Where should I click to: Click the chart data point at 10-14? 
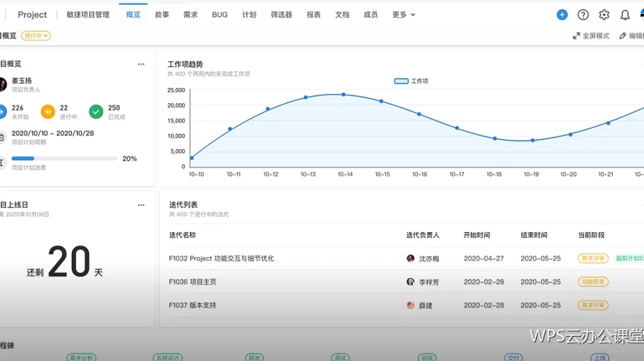pos(343,95)
